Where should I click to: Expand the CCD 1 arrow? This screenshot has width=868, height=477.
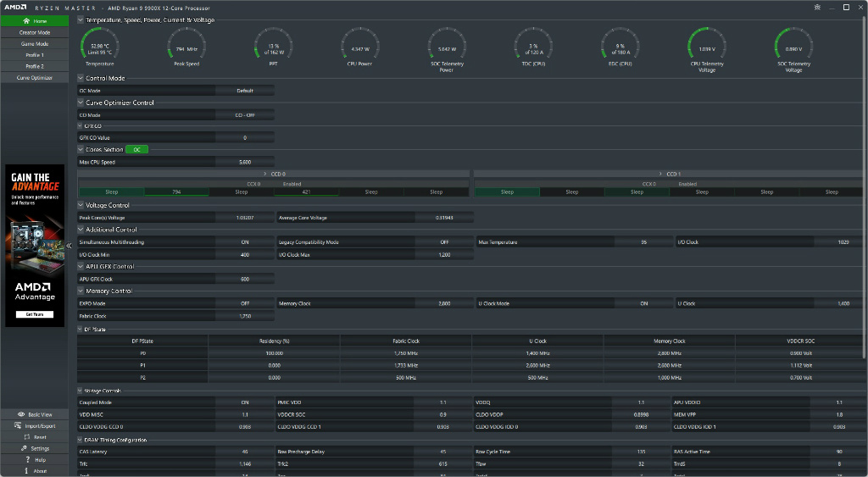(660, 174)
